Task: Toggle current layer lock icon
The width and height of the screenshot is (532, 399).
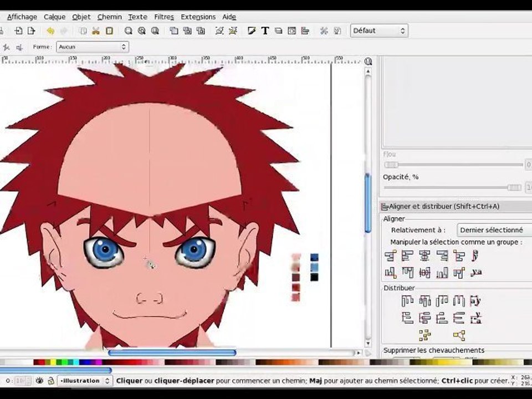Action: [50, 381]
